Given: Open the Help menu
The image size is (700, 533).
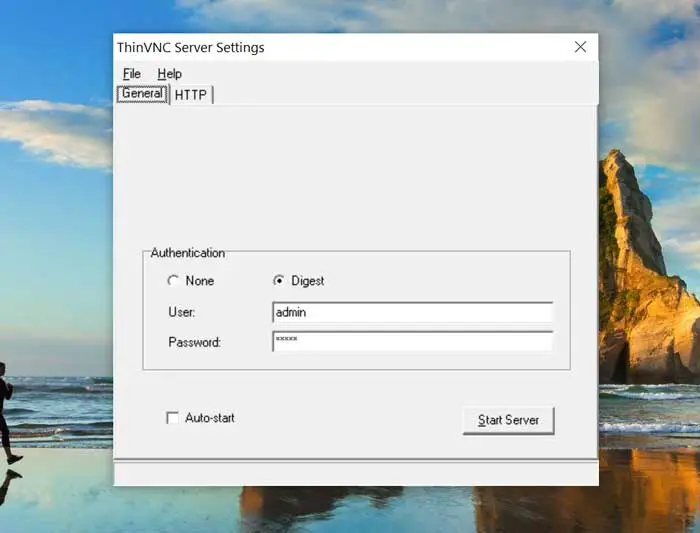Looking at the screenshot, I should point(170,74).
